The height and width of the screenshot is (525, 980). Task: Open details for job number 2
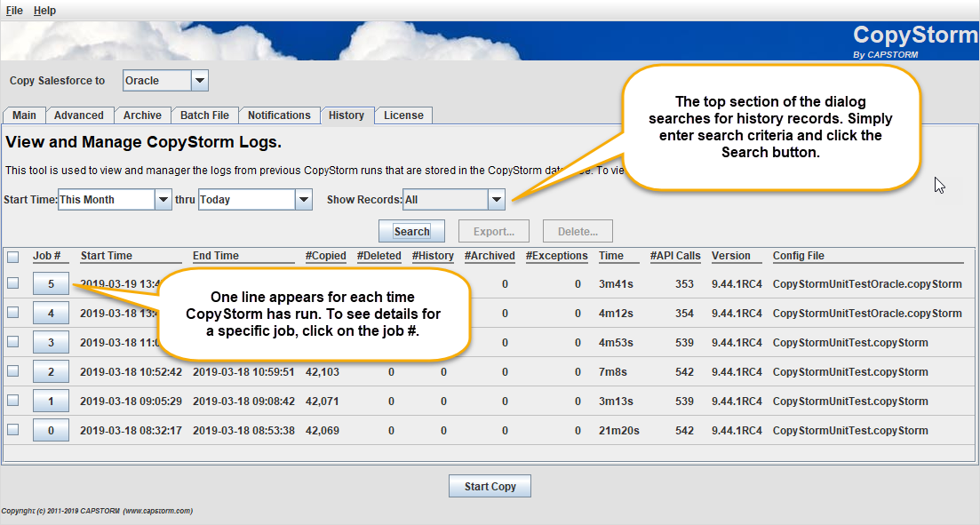[x=52, y=372]
